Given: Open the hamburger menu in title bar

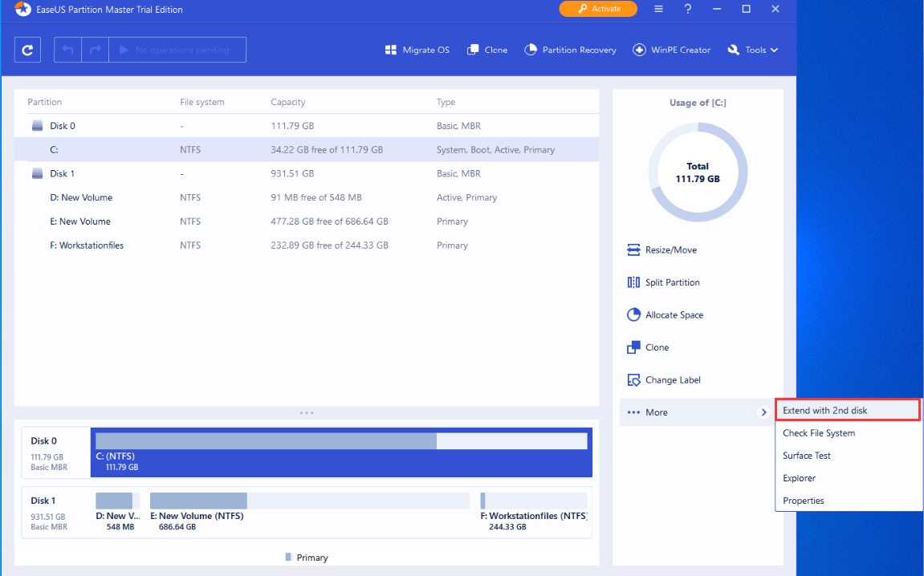Looking at the screenshot, I should [x=658, y=9].
